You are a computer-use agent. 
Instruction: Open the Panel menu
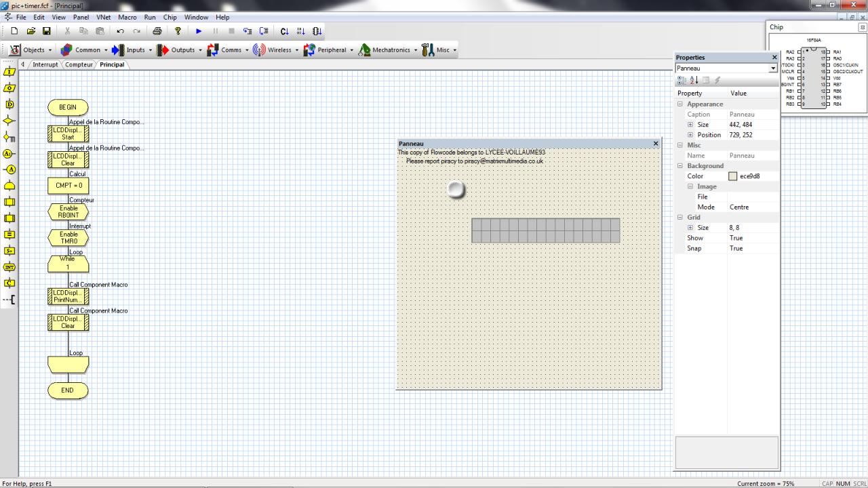[81, 17]
